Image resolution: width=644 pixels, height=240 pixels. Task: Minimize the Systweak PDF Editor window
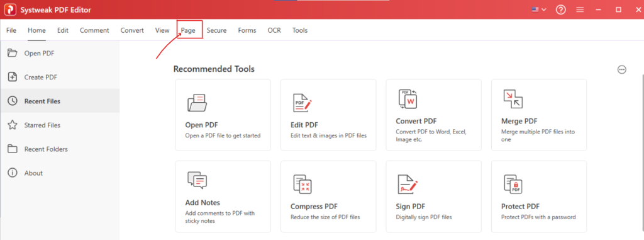(x=599, y=9)
